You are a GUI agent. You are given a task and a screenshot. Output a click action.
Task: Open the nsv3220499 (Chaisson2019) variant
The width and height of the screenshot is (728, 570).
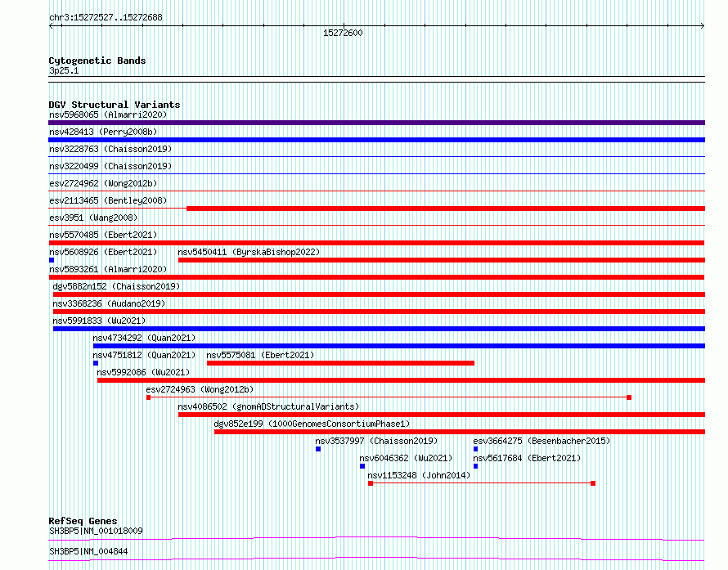point(110,166)
